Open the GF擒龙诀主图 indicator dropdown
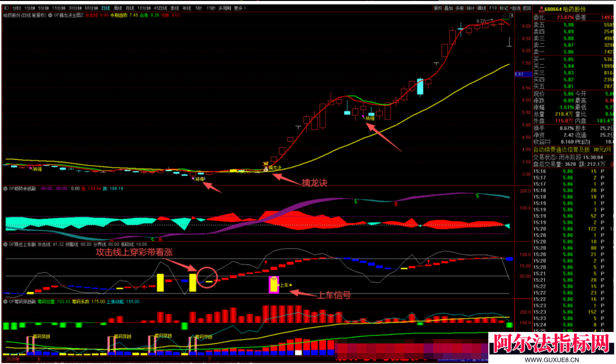Image resolution: width=616 pixels, height=364 pixels. (50, 15)
